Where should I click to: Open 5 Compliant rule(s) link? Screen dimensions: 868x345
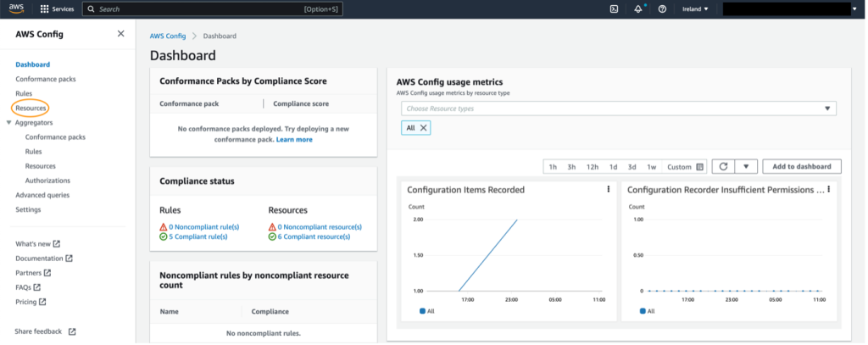coord(198,236)
